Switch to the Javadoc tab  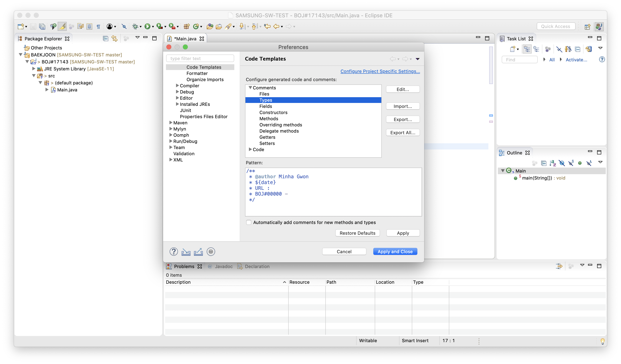(x=223, y=266)
